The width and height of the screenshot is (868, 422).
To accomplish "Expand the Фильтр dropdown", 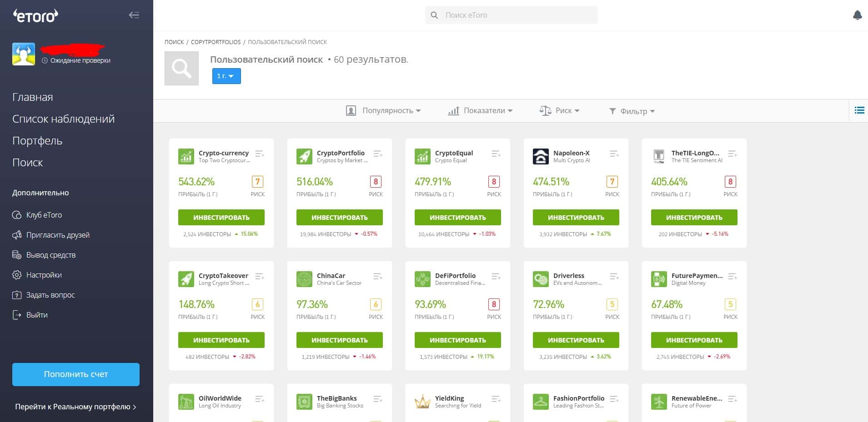I will [632, 111].
